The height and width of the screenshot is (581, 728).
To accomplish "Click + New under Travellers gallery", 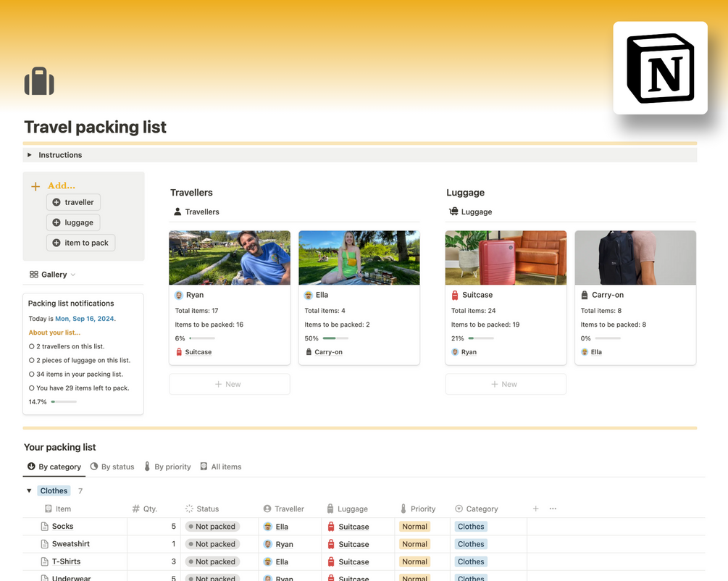I will point(230,384).
